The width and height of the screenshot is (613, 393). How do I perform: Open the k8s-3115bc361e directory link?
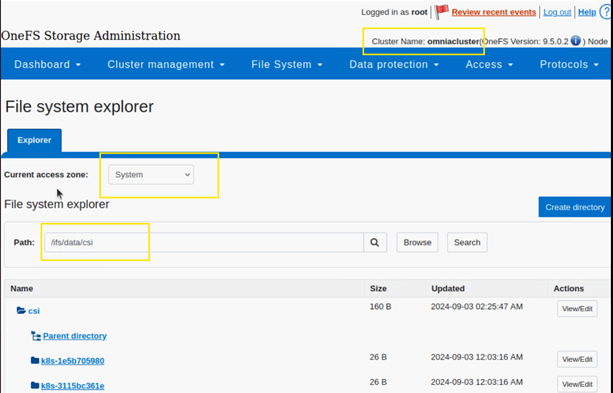(x=73, y=386)
